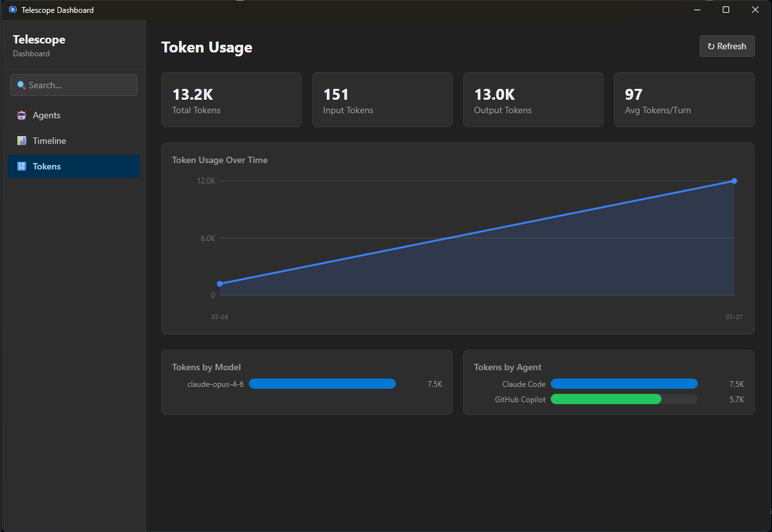Click the claude-opus-4-6 progress bar
Image resolution: width=772 pixels, height=532 pixels.
(x=322, y=384)
